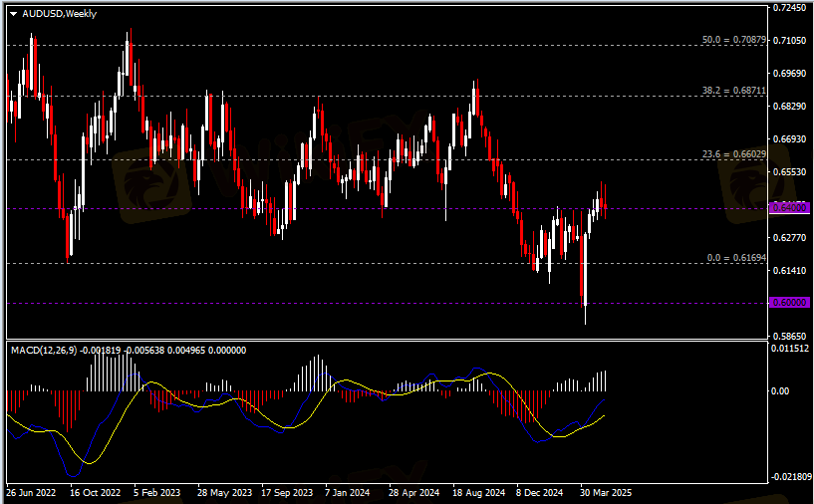
Task: Open the chart menu triangle beside AUDUSD,Weekly
Action: (x=14, y=14)
